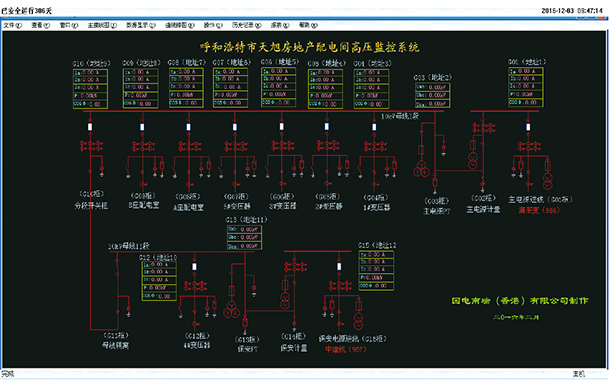609x386 pixels.
Task: Open the 文件 menu
Action: [12, 25]
